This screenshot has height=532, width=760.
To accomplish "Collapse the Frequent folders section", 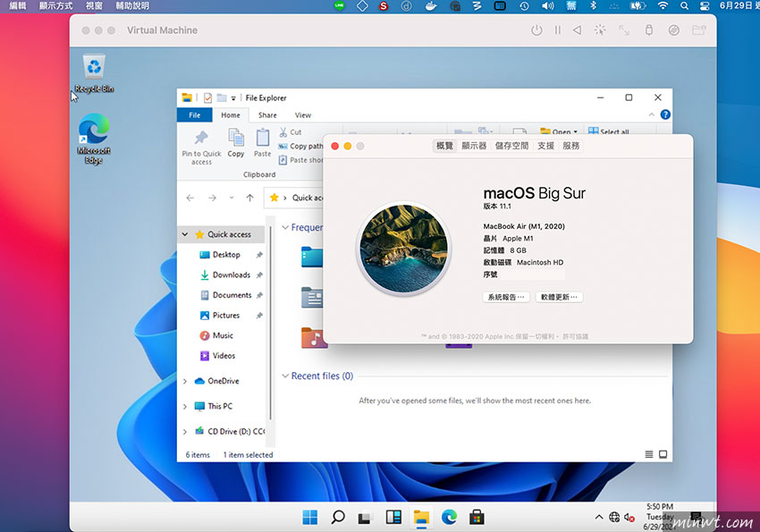I will click(x=285, y=227).
